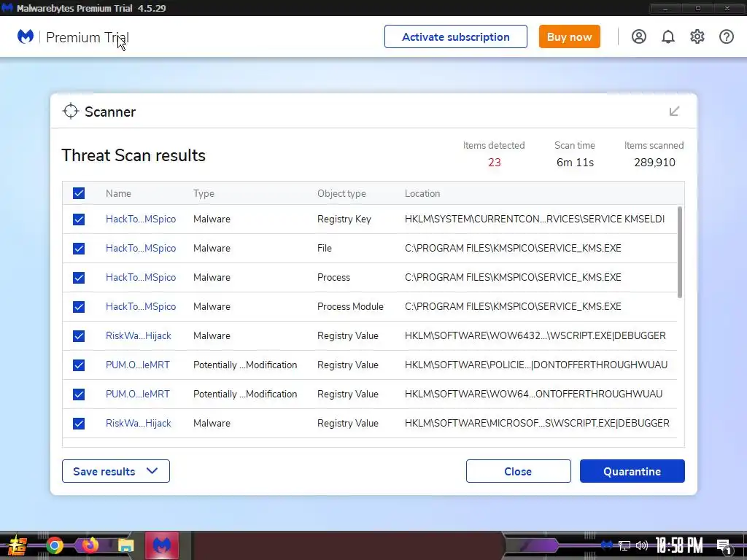This screenshot has width=747, height=560.
Task: Click the items scanned value 289,910
Action: (x=654, y=163)
